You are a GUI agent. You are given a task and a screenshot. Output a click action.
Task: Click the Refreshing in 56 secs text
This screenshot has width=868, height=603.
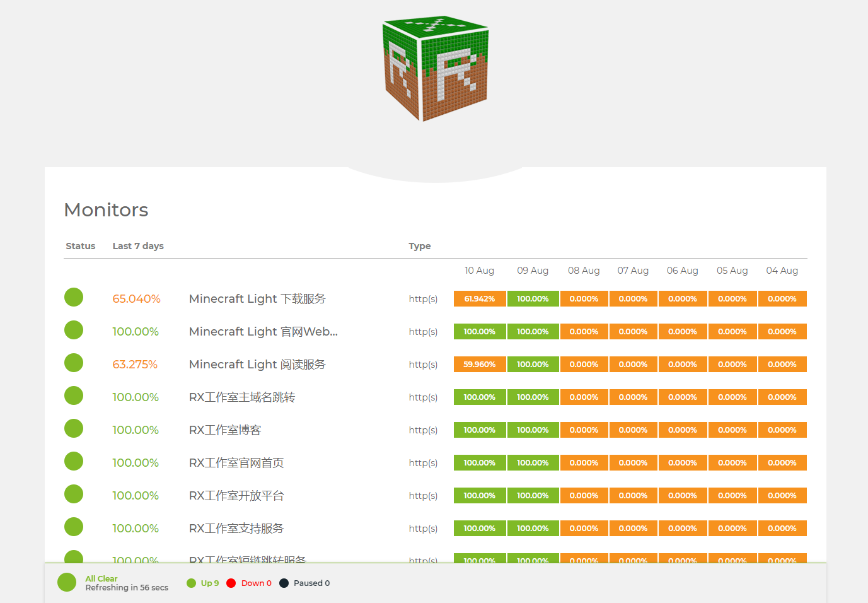(x=127, y=588)
